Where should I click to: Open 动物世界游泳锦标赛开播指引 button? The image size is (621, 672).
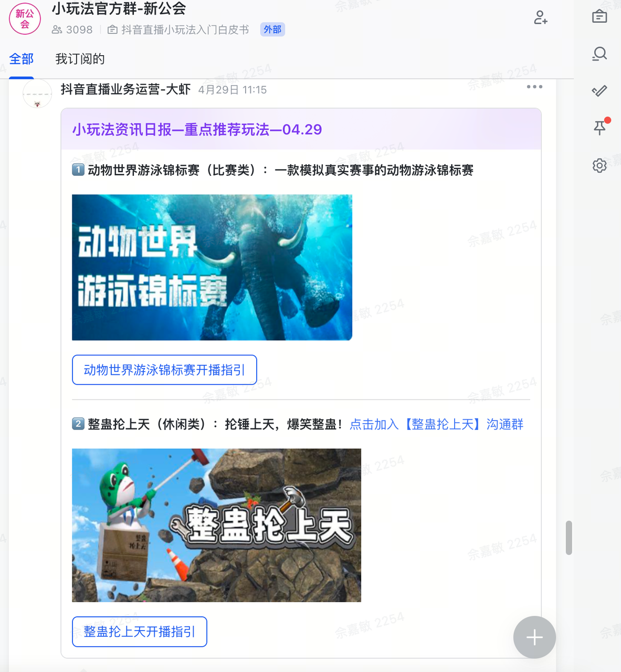click(164, 370)
